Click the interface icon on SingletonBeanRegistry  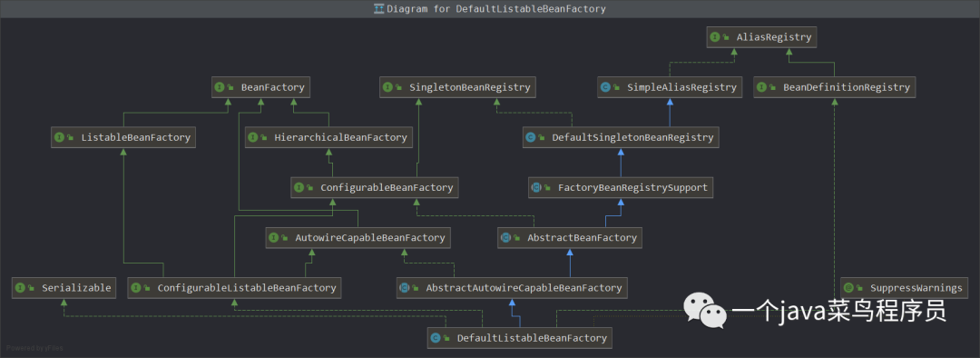(388, 87)
